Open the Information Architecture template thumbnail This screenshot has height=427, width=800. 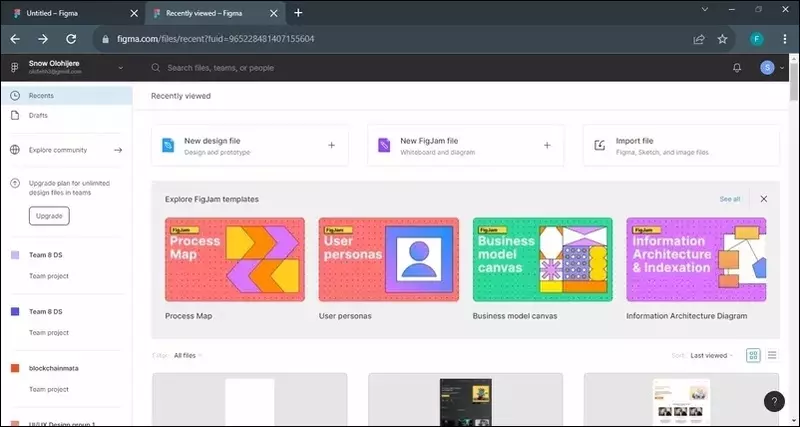point(696,260)
